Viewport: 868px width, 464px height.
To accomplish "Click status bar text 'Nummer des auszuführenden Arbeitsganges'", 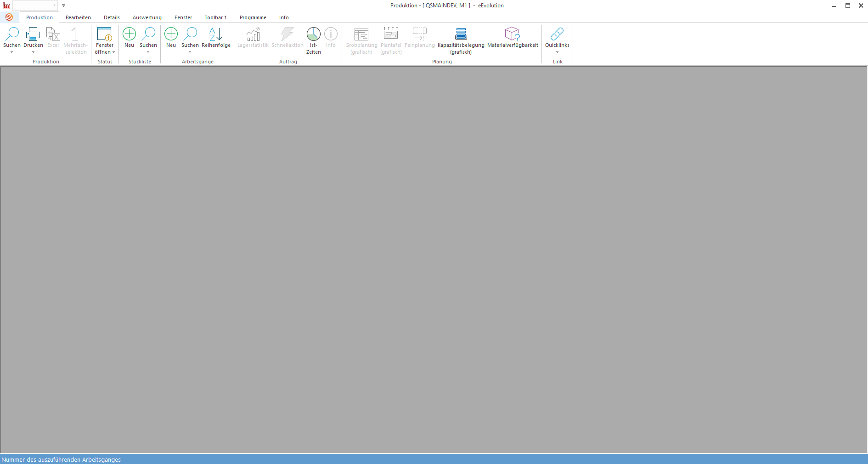I will click(x=61, y=459).
